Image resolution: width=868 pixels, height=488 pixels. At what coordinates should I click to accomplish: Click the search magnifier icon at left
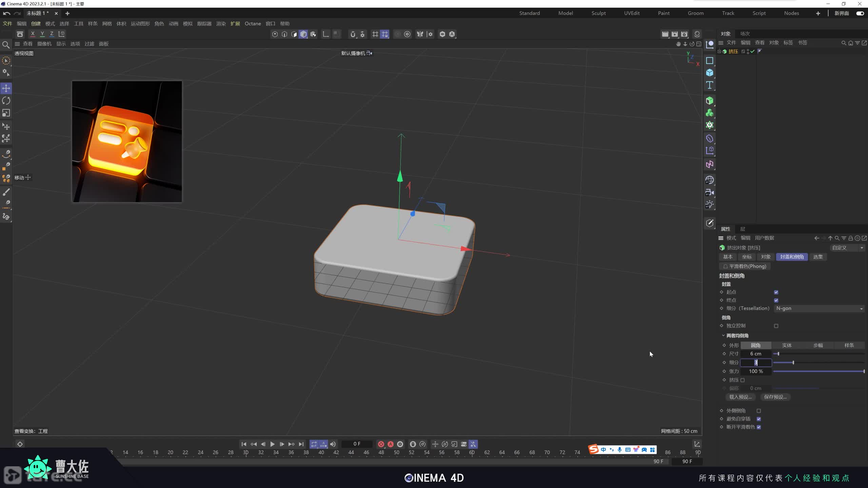pyautogui.click(x=6, y=45)
